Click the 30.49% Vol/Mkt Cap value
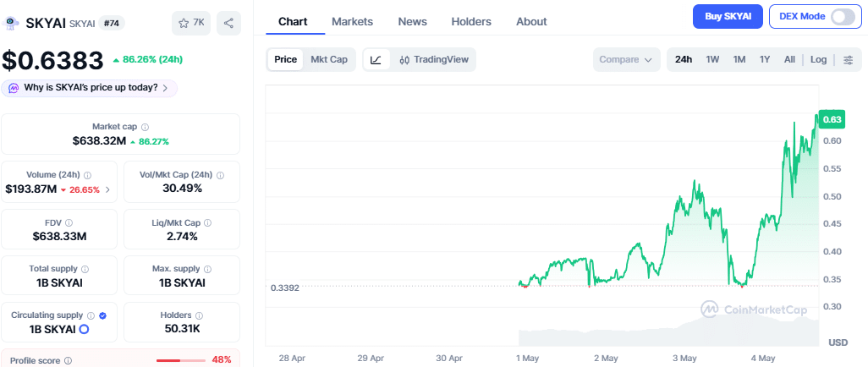Viewport: 868px width, 367px height. 182,189
